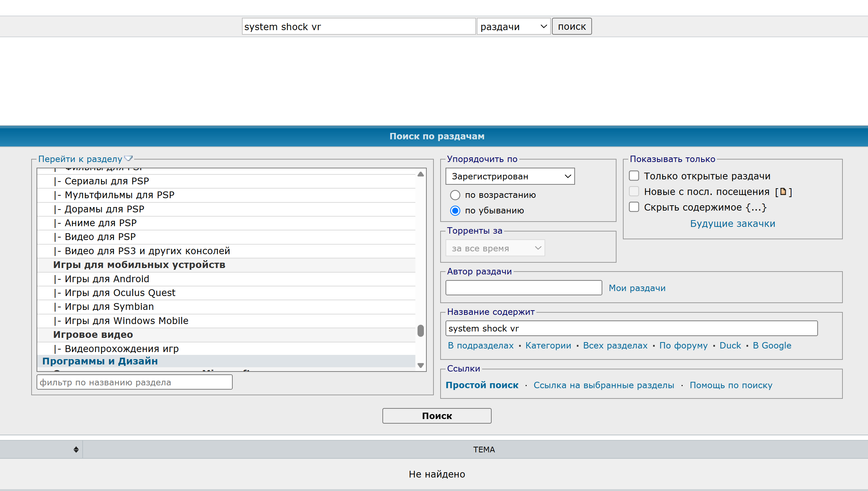Open Помощь по поиску link
Viewport: 868px width, 491px height.
(x=731, y=385)
